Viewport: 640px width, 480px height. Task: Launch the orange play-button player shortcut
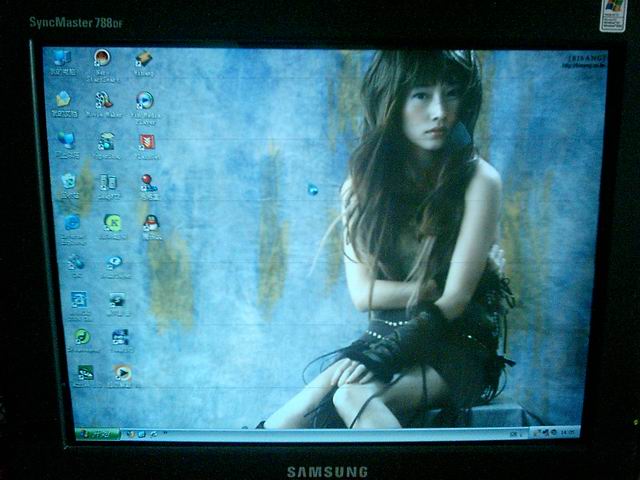[x=123, y=373]
